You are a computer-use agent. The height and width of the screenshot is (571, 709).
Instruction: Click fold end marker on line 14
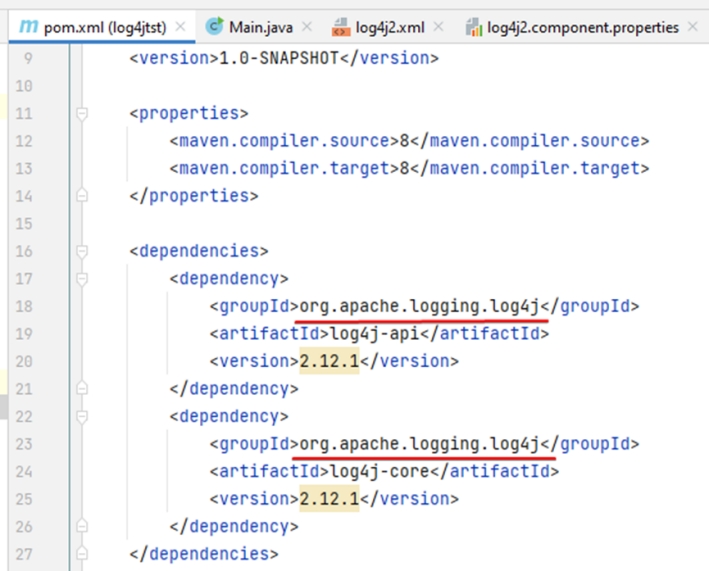[83, 196]
